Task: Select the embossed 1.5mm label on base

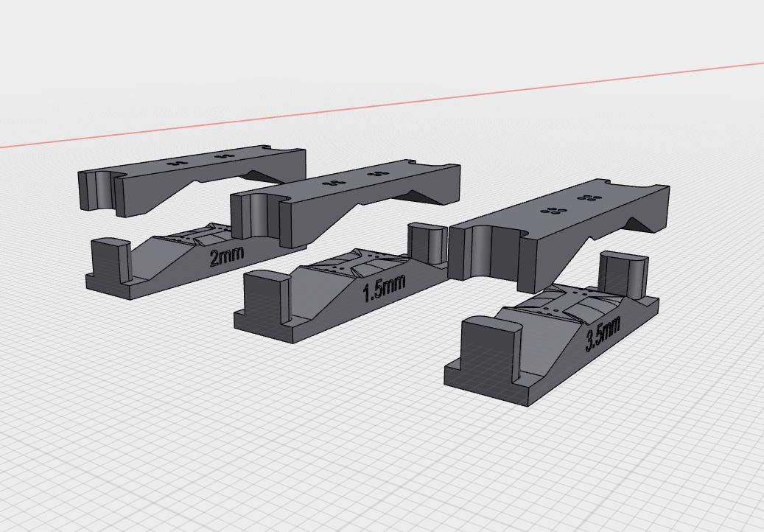Action: (x=384, y=289)
